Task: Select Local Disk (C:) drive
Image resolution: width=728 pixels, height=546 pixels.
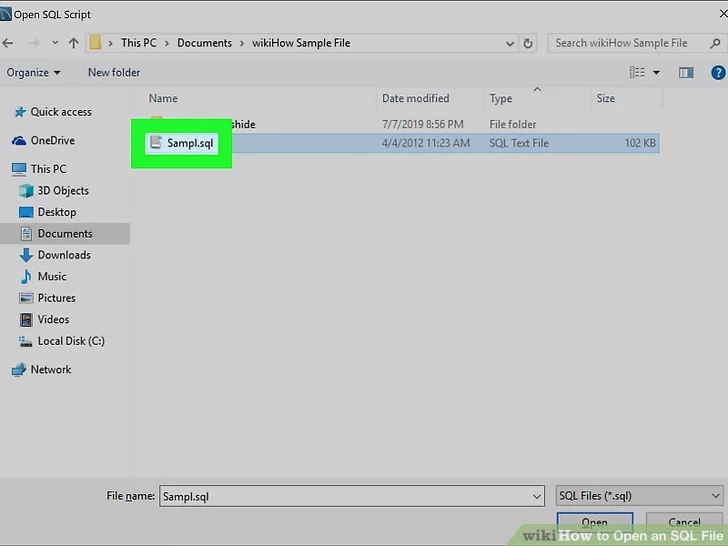Action: click(x=70, y=341)
